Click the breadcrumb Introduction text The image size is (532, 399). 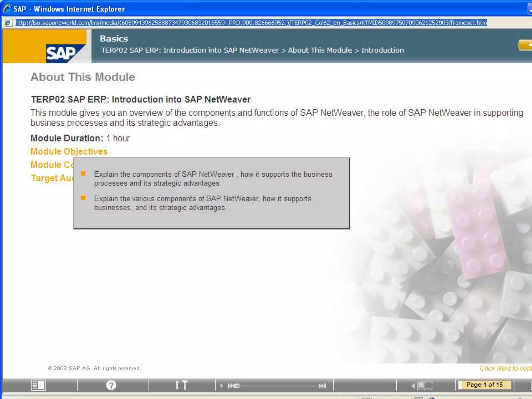382,50
